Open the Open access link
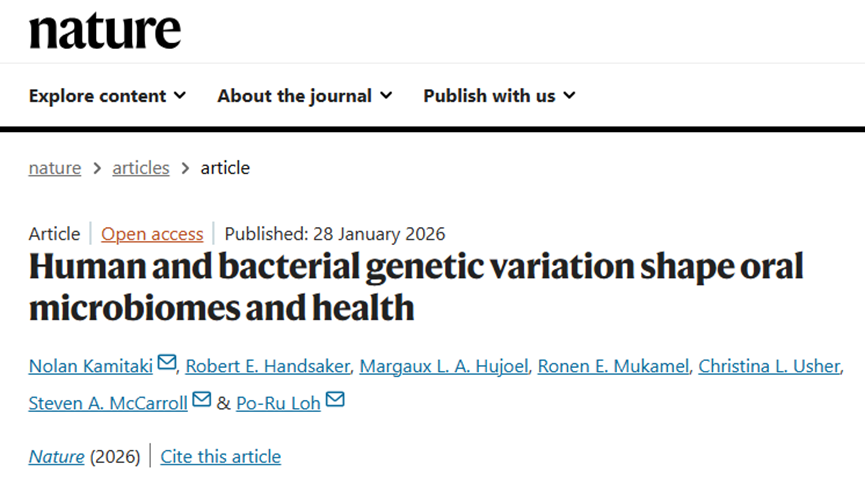Image resolution: width=865 pixels, height=486 pixels. (x=152, y=234)
